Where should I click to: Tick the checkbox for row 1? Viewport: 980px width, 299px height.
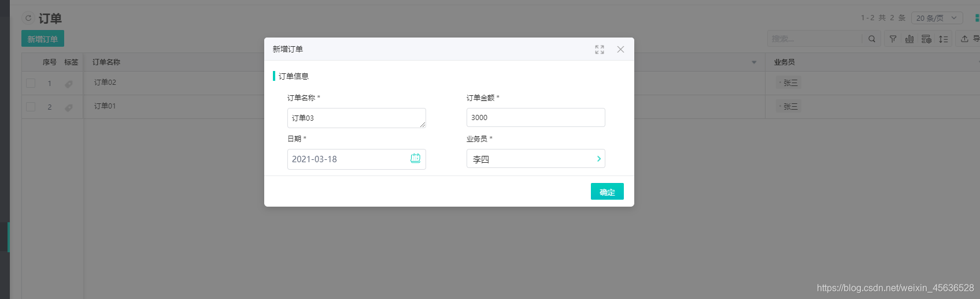[x=31, y=83]
